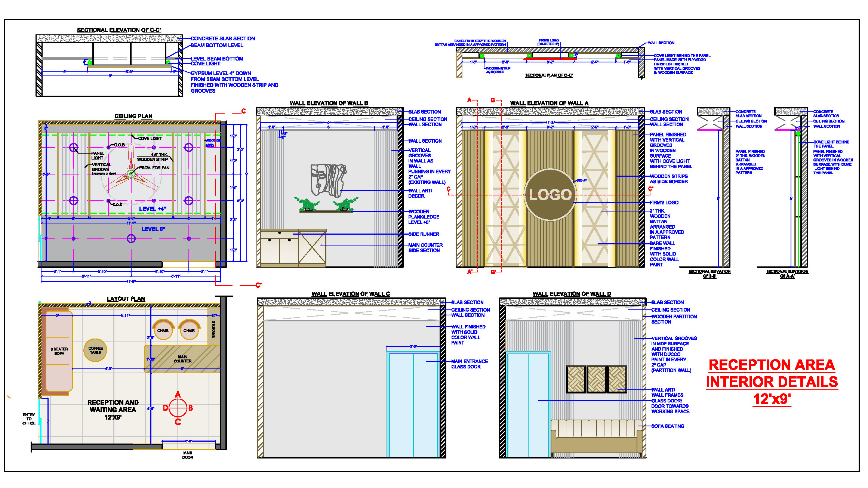Select 'WOODEN STRIP AS BORDER' note in sectional plan
Viewport: 868px width, 488px height.
[498, 70]
